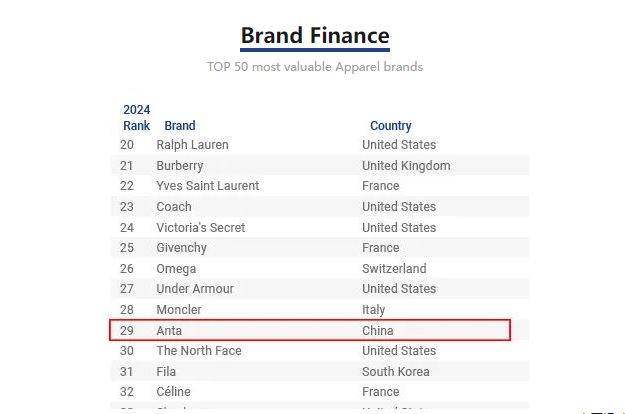Click on Victoria's Secret
The image size is (625, 414).
[200, 227]
